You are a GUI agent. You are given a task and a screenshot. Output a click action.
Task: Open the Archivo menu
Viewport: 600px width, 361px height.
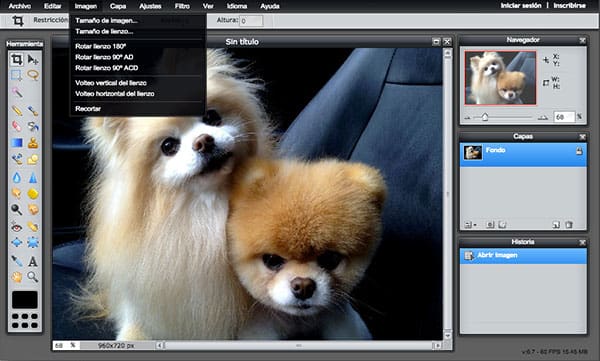20,6
